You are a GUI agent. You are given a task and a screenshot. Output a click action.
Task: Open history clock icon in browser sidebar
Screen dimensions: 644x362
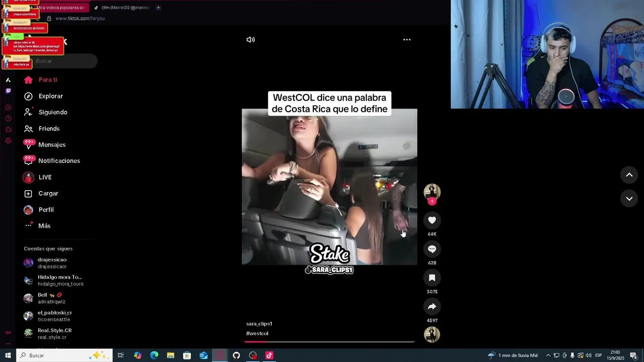click(8, 119)
